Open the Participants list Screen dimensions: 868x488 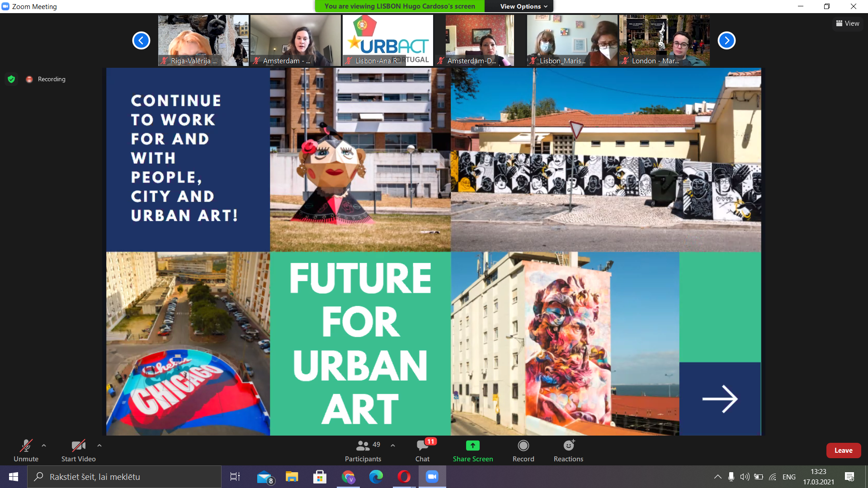(x=363, y=446)
